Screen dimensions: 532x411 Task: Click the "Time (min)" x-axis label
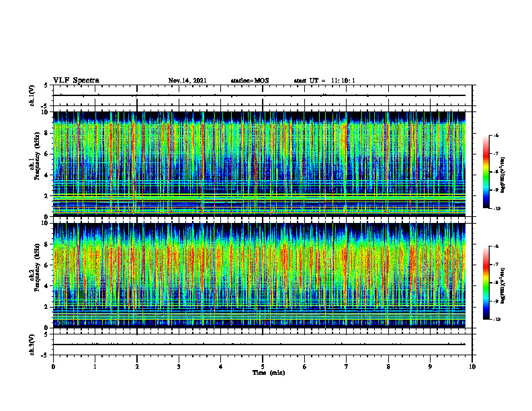tap(269, 373)
